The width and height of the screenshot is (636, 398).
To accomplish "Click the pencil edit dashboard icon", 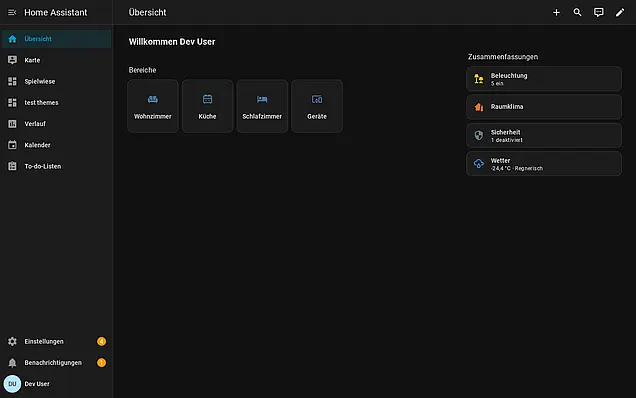I will [620, 13].
